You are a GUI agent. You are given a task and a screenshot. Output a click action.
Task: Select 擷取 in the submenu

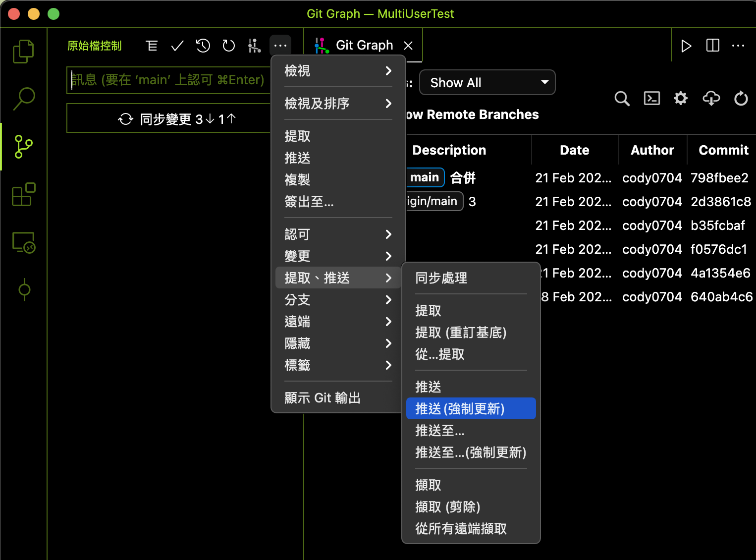tap(471, 485)
